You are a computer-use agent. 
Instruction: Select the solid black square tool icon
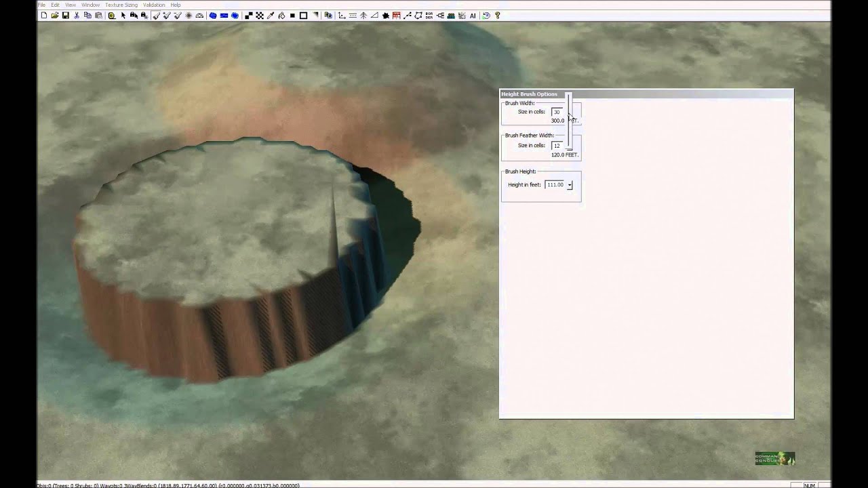click(292, 15)
